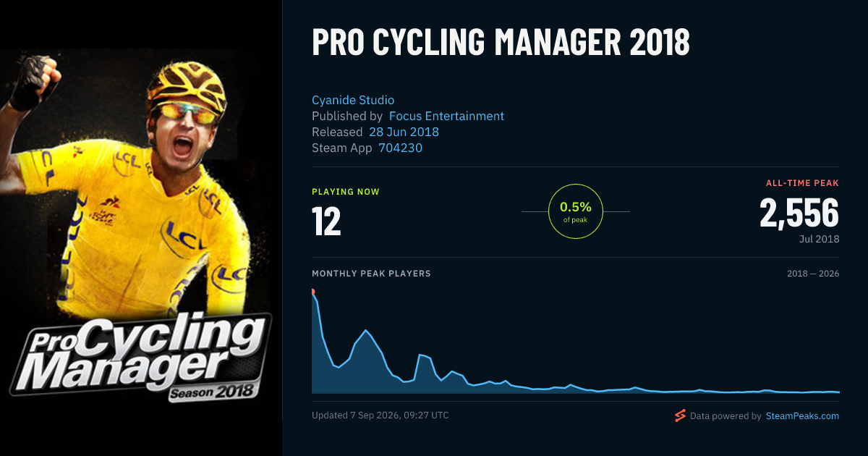This screenshot has height=456, width=868.
Task: Click the red peak marker on chart
Action: (x=312, y=292)
